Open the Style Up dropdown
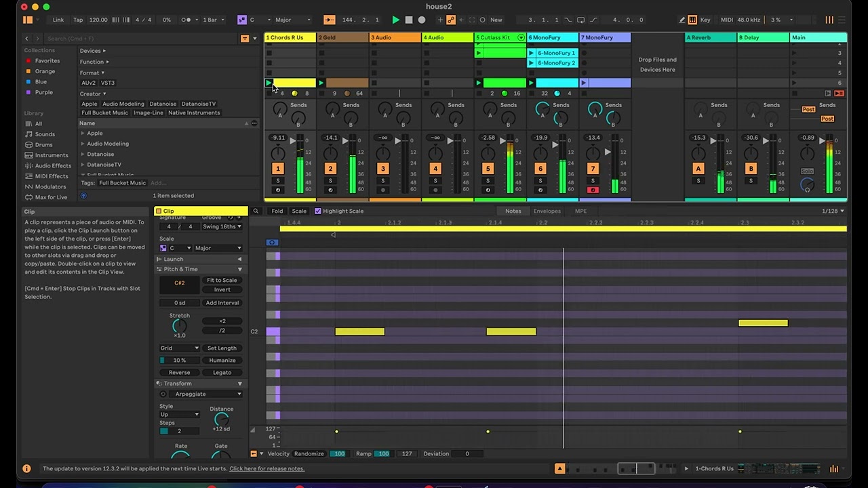868x488 pixels. point(179,414)
